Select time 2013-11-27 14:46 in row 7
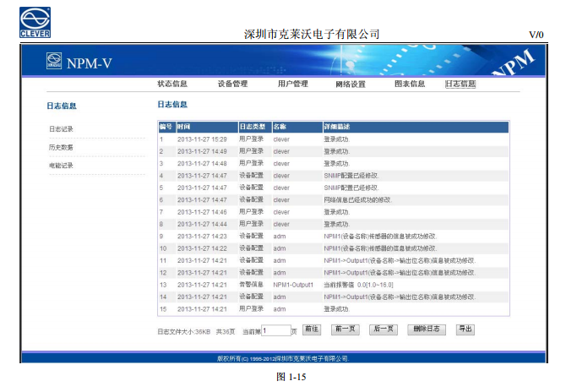This screenshot has height=392, width=577. point(202,212)
